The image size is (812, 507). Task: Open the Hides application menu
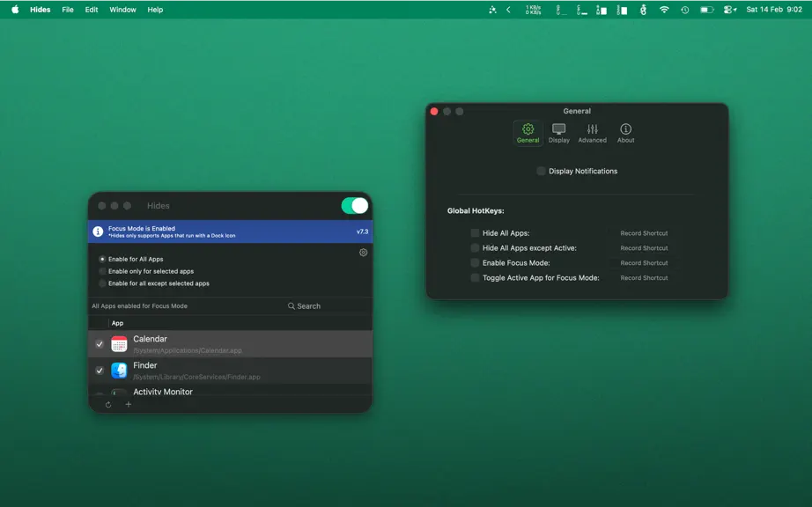coord(40,10)
